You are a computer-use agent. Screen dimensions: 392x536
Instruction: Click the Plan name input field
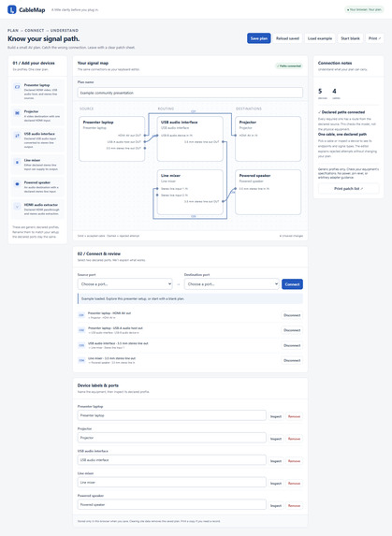point(190,93)
